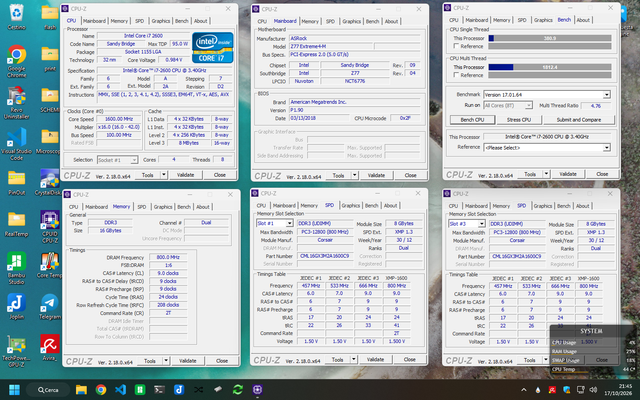
Task: Open the Windows Start menu
Action: coord(14,390)
